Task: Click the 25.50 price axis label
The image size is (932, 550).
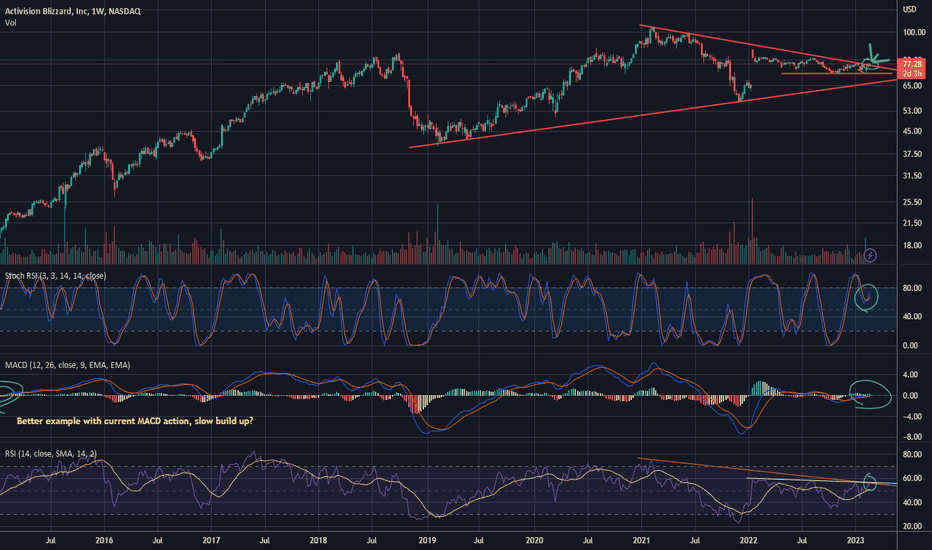Action: [x=912, y=202]
